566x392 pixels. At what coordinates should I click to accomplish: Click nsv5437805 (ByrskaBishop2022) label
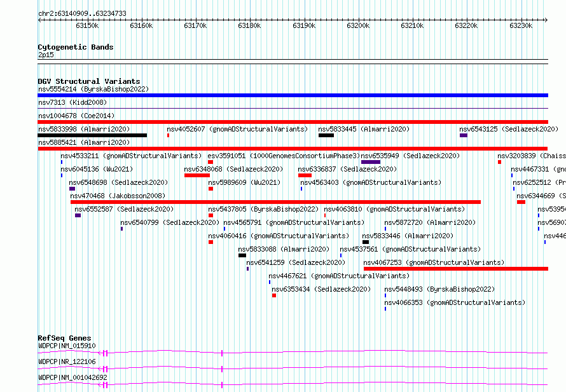pyautogui.click(x=263, y=209)
